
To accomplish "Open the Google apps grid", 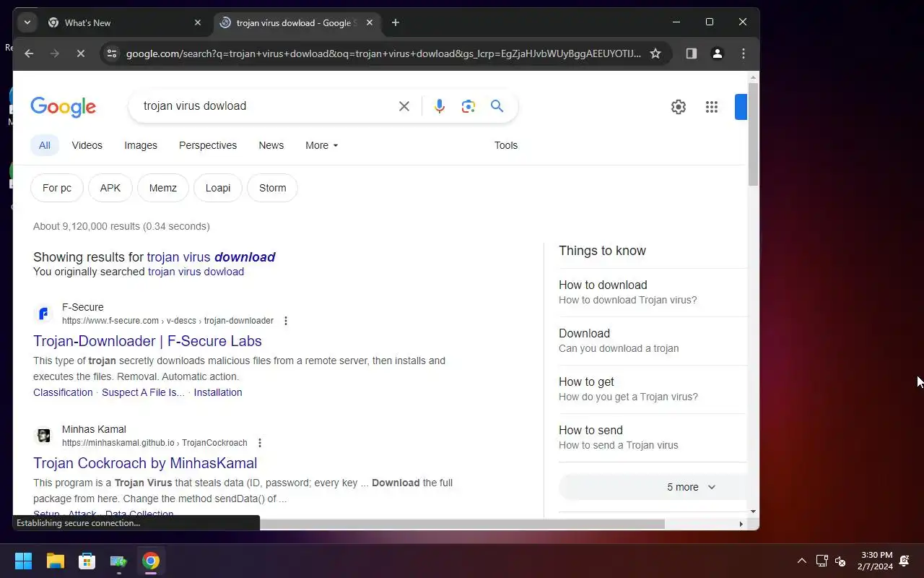I will pos(712,107).
